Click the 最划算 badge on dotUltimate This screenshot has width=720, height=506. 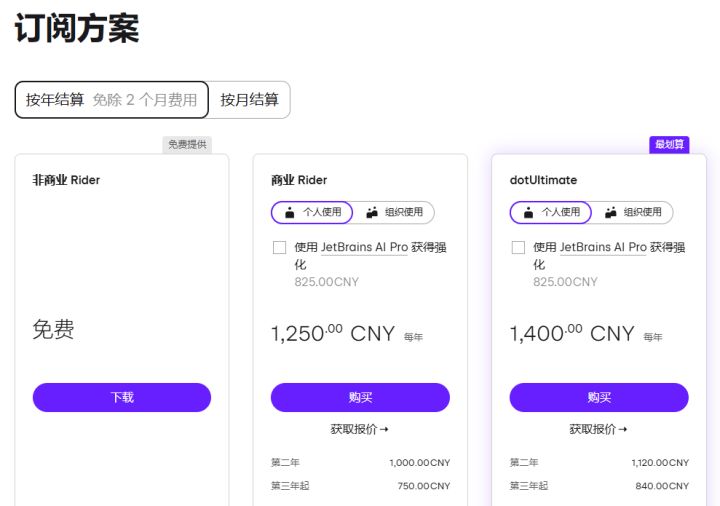669,145
